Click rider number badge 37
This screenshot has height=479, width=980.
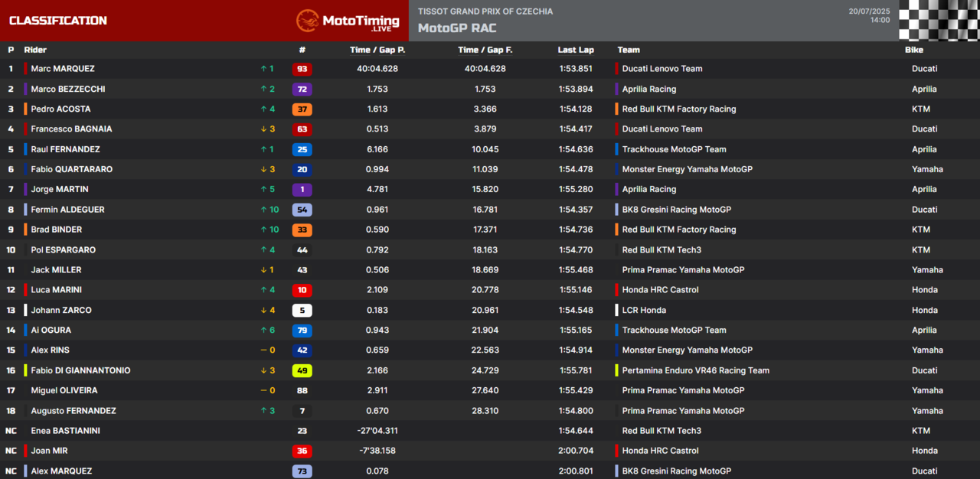(x=302, y=109)
